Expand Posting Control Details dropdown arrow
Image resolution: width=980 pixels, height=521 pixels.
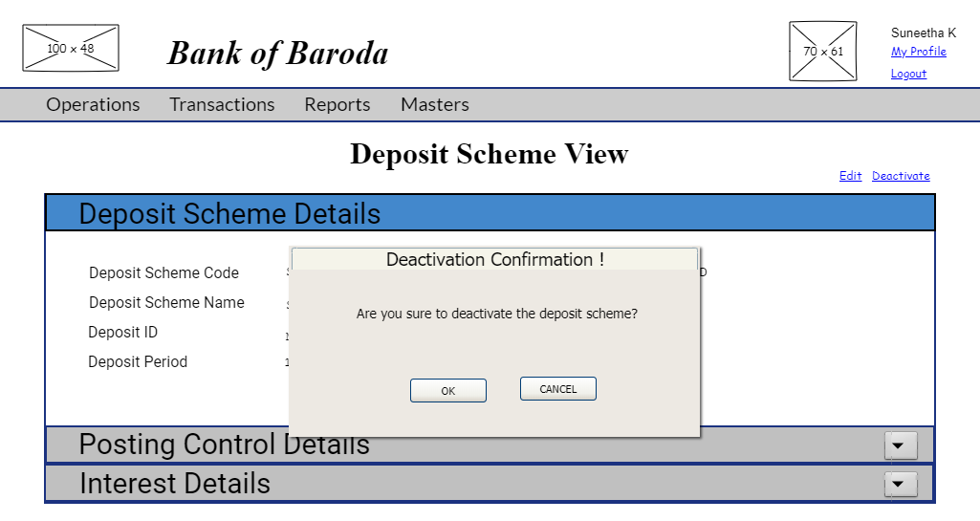(901, 445)
